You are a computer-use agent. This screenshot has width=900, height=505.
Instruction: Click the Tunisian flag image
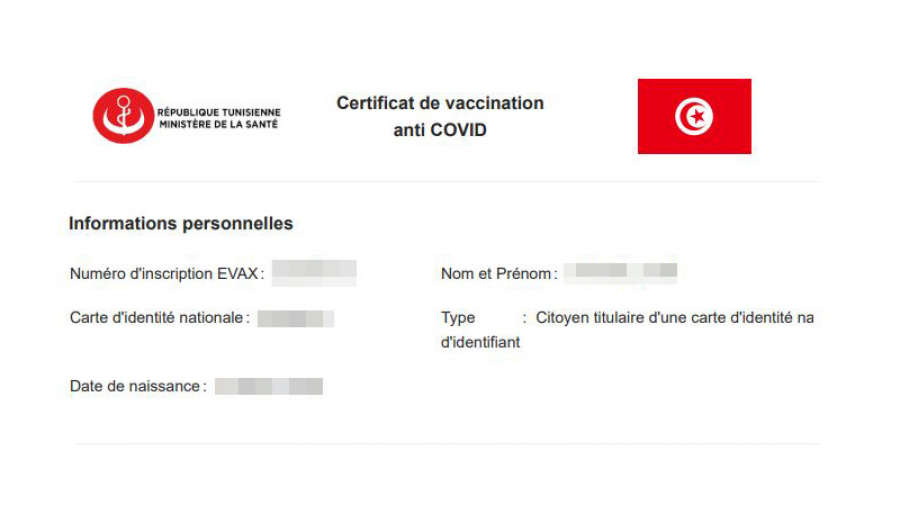pyautogui.click(x=694, y=116)
